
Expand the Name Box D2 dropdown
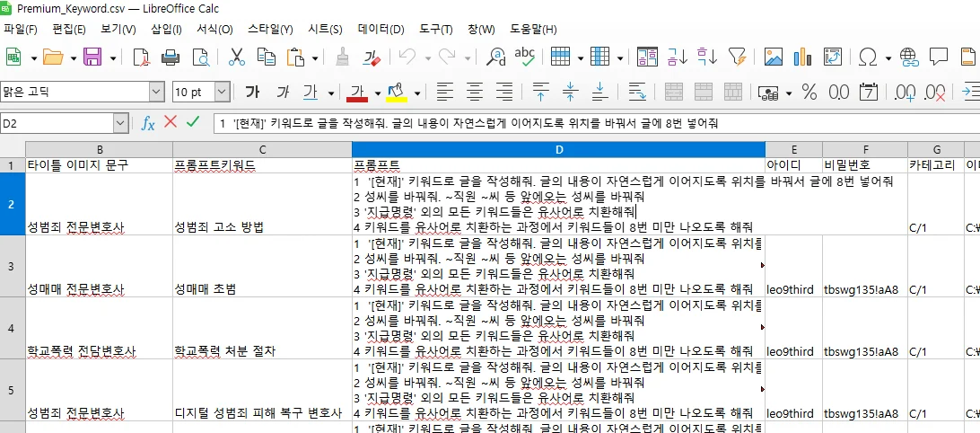click(x=120, y=123)
